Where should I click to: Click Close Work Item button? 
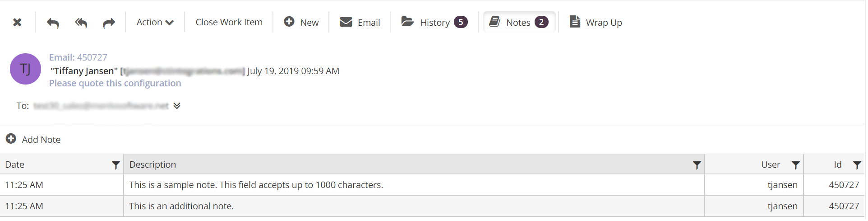[x=229, y=22]
